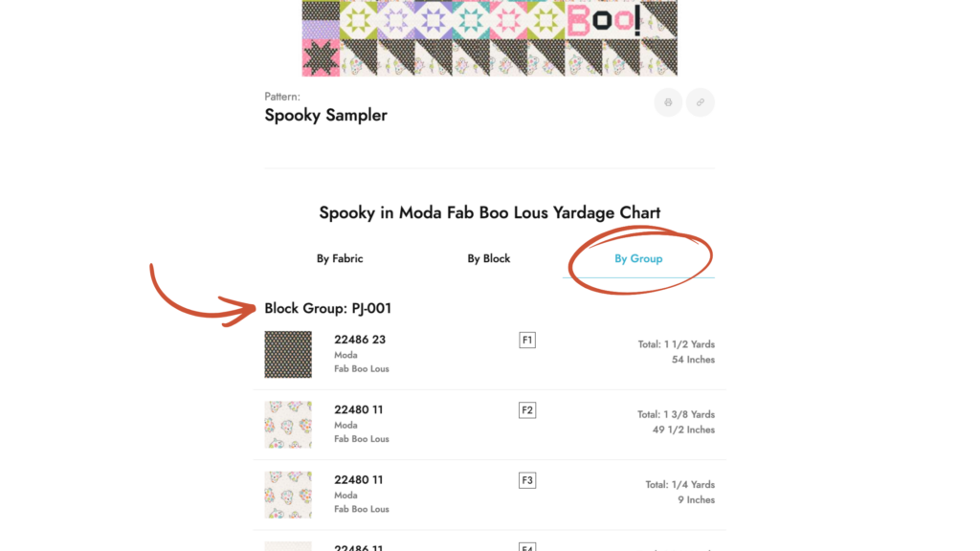Open the fabric thumbnail in the F3 row
The width and height of the screenshot is (980, 551).
click(x=288, y=495)
